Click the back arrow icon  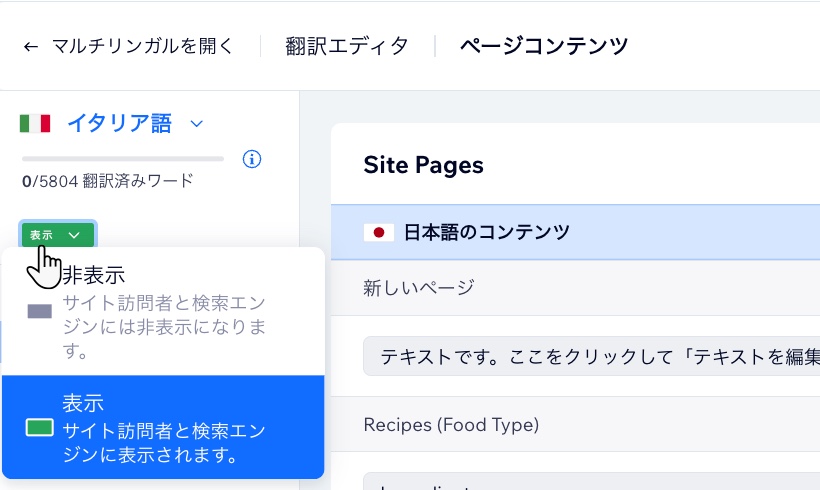[31, 46]
